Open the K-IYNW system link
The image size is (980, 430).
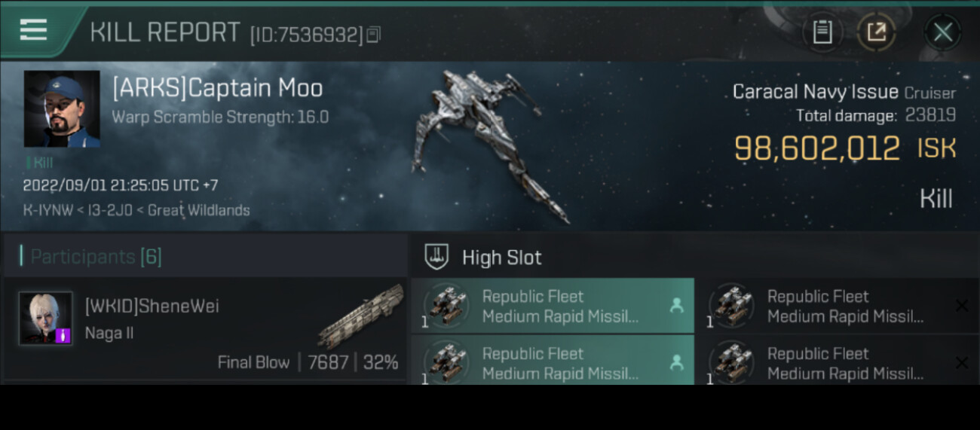click(47, 210)
